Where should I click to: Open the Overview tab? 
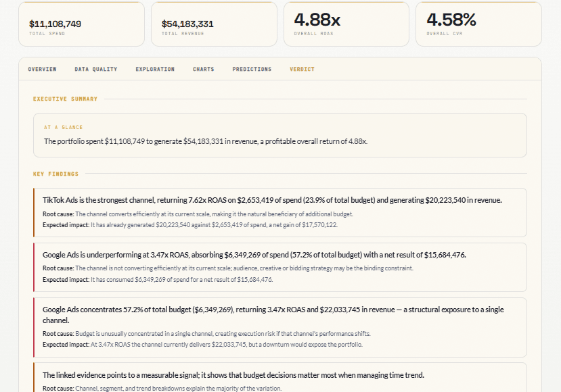[x=42, y=69]
